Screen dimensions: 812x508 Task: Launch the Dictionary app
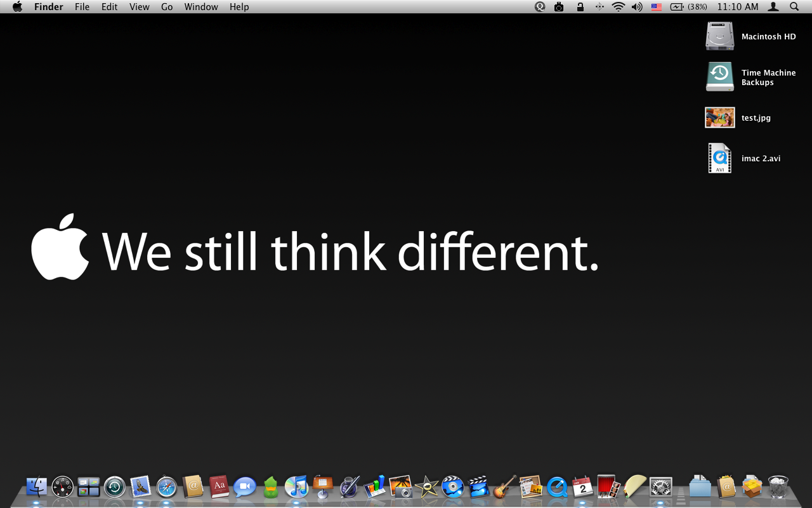point(219,487)
